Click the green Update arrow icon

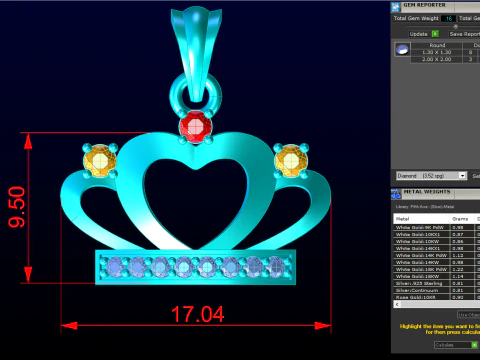coord(435,34)
